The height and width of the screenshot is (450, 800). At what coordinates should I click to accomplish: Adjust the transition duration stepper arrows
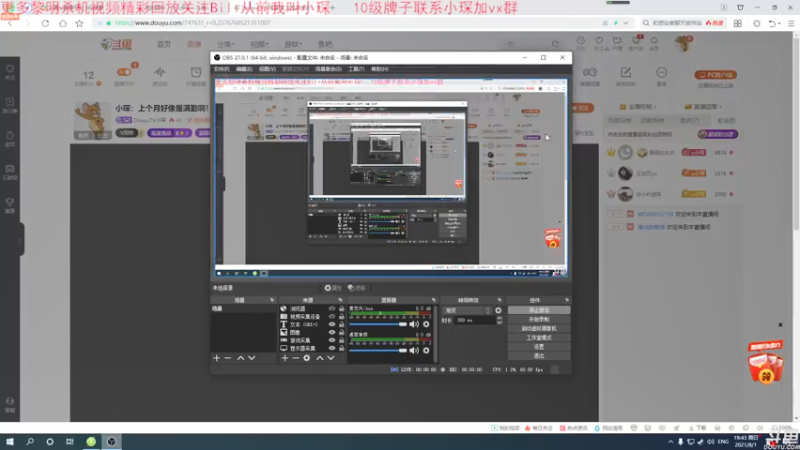(x=499, y=320)
